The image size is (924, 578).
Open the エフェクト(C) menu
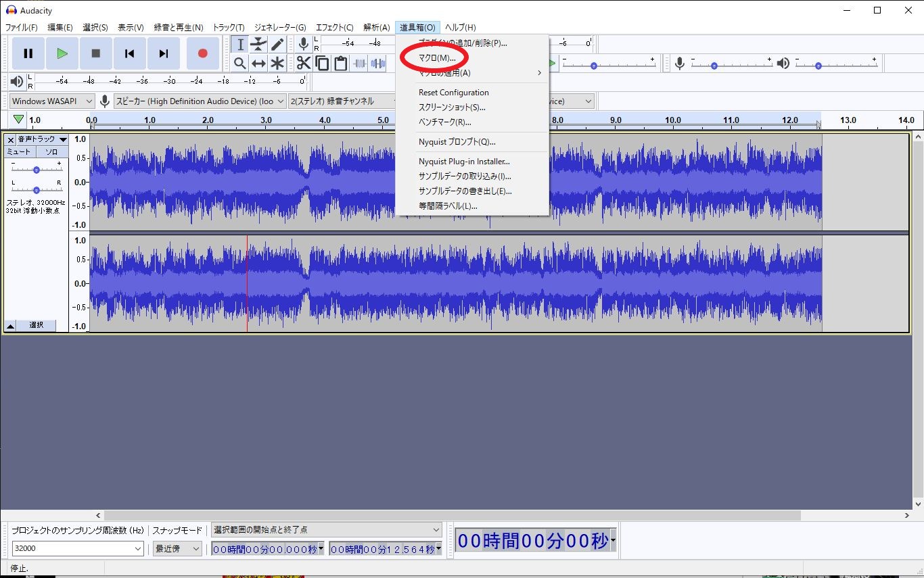coord(335,28)
